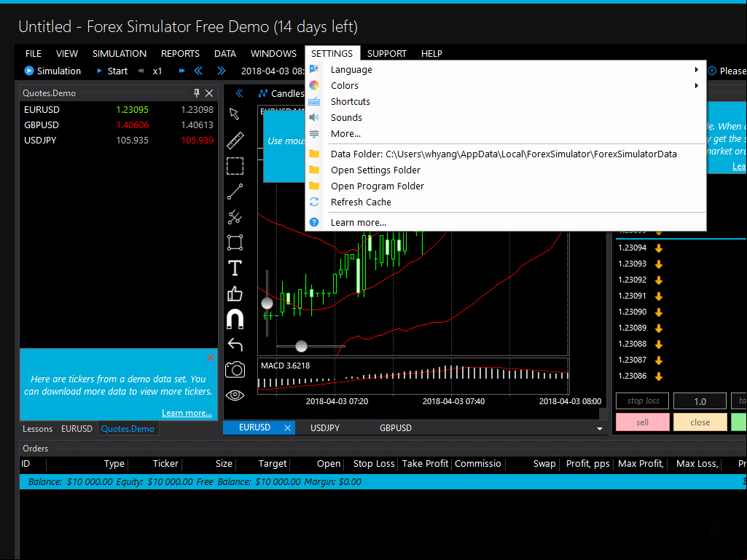The width and height of the screenshot is (747, 560).
Task: Step forward with the fast-forward icon
Action: (x=181, y=71)
